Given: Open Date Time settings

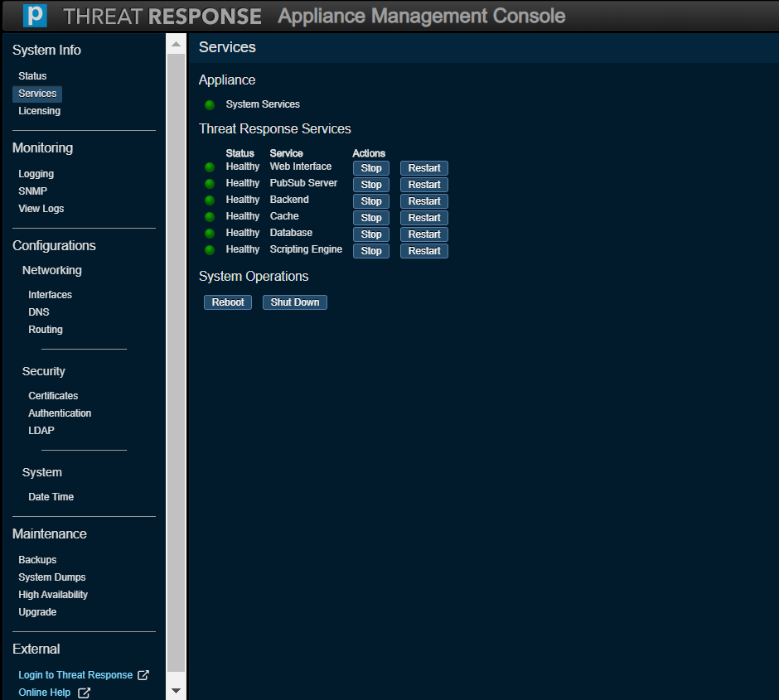Looking at the screenshot, I should click(x=51, y=496).
